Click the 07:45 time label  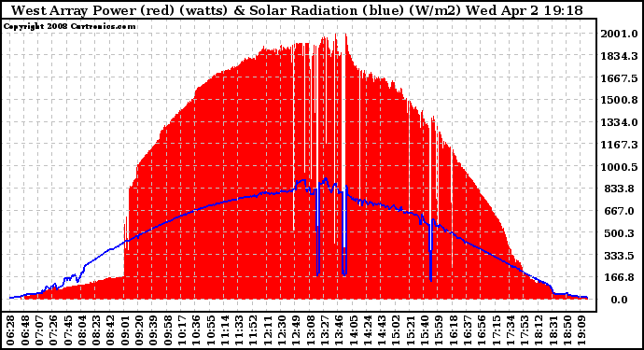(x=68, y=330)
